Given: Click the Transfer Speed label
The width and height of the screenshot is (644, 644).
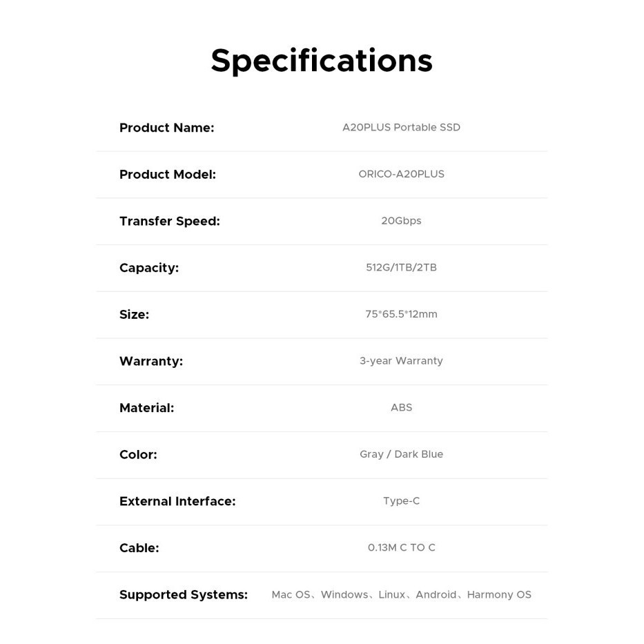Looking at the screenshot, I should coord(169,221).
